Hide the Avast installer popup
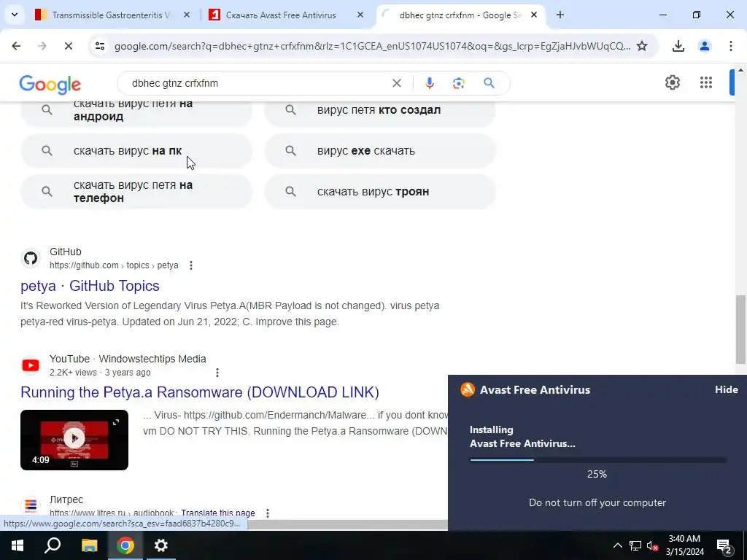The image size is (747, 560). tap(726, 389)
